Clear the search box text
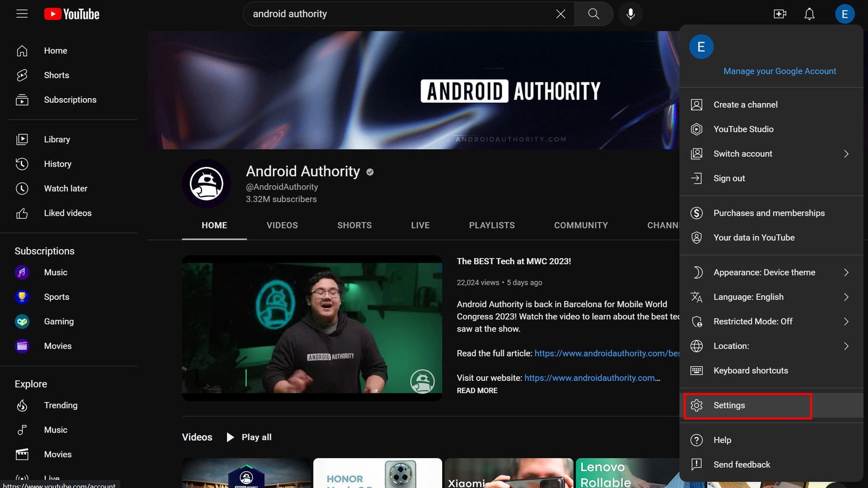 pos(561,14)
